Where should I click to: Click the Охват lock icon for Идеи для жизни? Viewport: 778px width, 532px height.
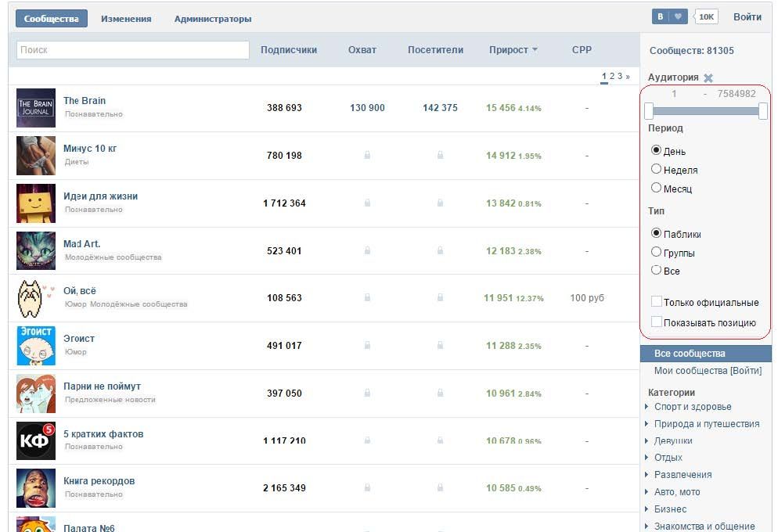[x=367, y=203]
